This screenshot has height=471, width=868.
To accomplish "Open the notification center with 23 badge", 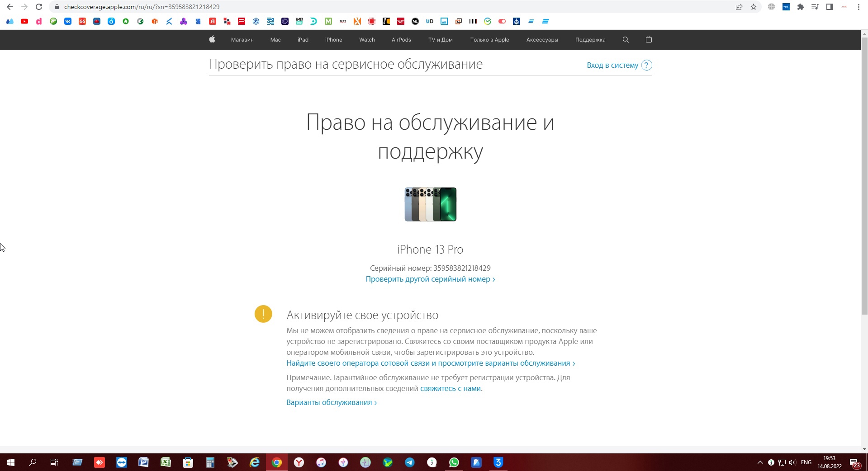I will click(855, 463).
